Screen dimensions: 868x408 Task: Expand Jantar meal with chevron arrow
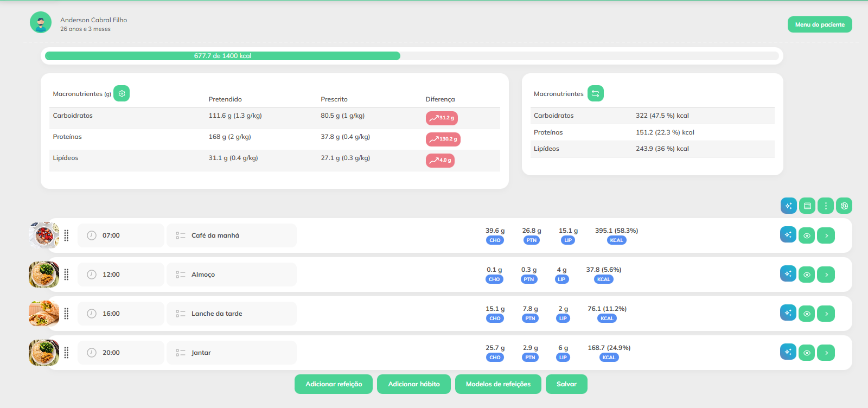[826, 353]
